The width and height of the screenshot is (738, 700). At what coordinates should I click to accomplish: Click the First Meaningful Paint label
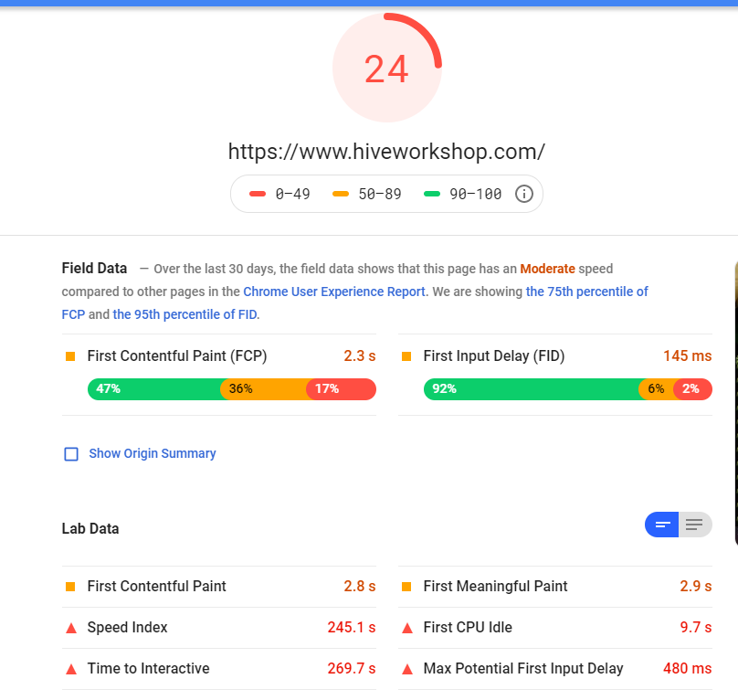click(496, 586)
